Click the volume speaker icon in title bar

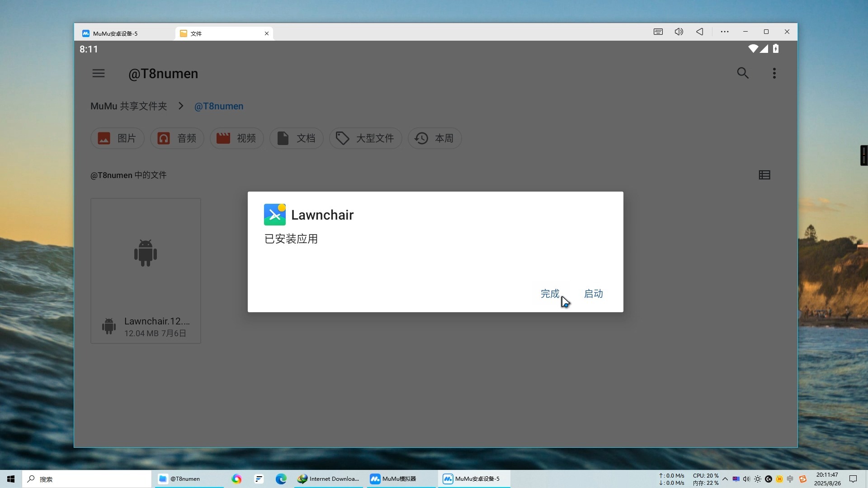pos(679,32)
